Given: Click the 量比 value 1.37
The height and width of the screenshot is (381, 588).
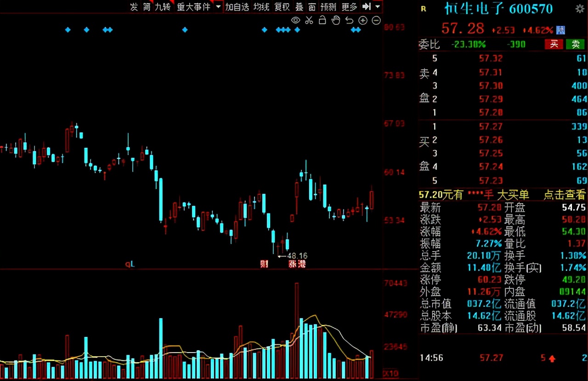Looking at the screenshot, I should coord(577,243).
